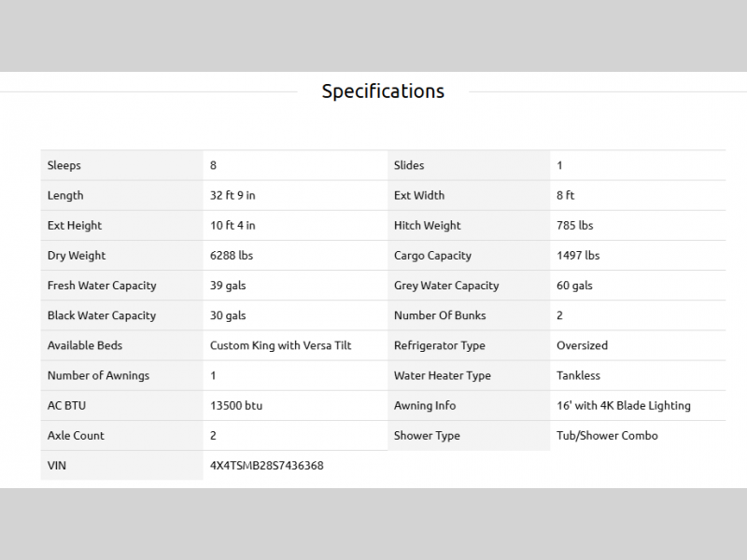This screenshot has width=747, height=560.
Task: Click the Length value 32 ft 9 in
Action: (x=233, y=196)
